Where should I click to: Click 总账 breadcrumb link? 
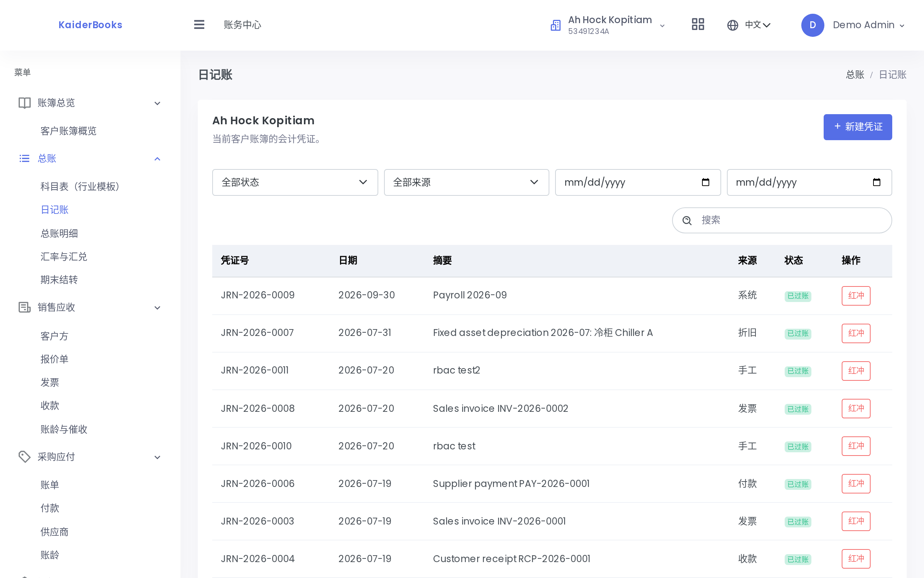tap(855, 74)
